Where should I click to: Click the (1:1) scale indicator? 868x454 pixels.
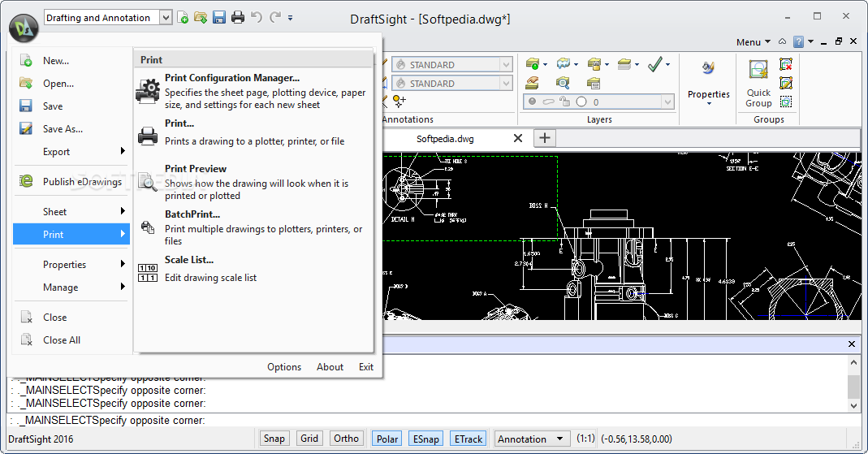(x=585, y=439)
